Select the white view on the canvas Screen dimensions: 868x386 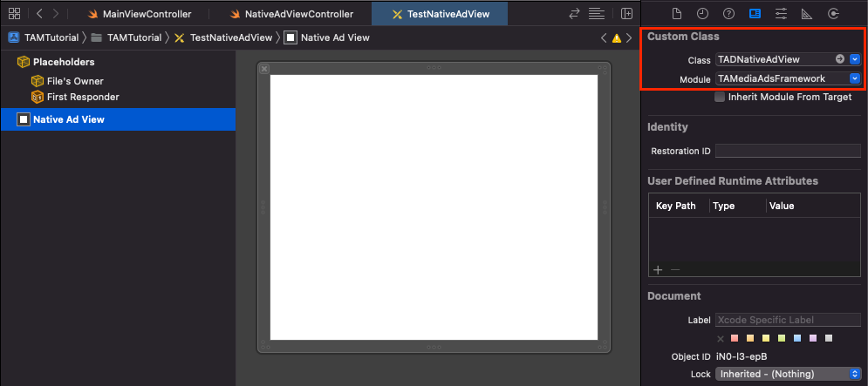click(x=434, y=207)
